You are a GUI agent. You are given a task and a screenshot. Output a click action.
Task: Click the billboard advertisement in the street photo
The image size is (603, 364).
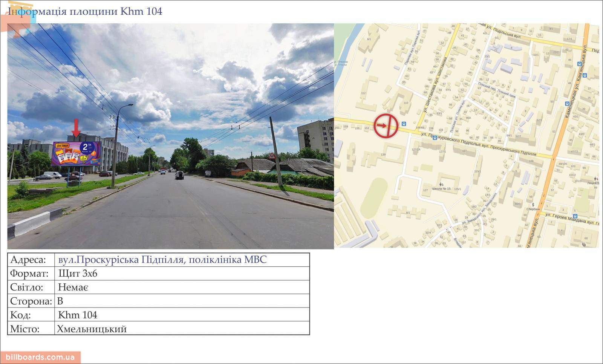pos(77,154)
